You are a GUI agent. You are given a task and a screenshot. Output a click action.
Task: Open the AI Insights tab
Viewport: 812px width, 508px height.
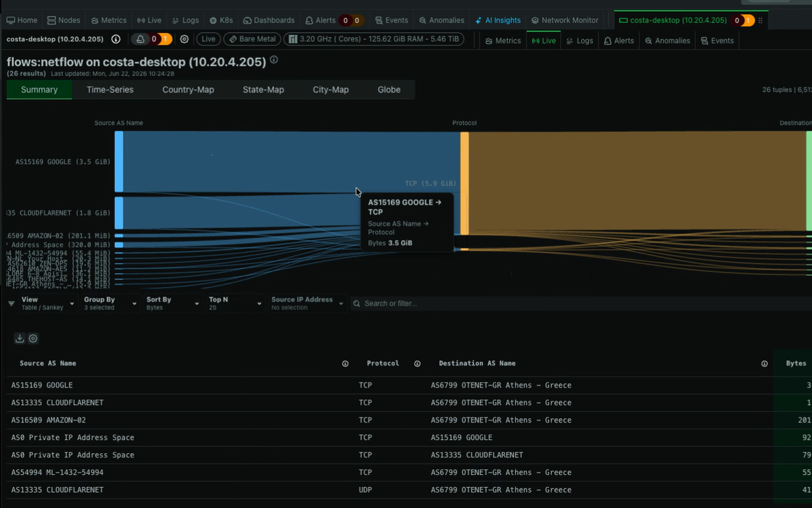(498, 20)
